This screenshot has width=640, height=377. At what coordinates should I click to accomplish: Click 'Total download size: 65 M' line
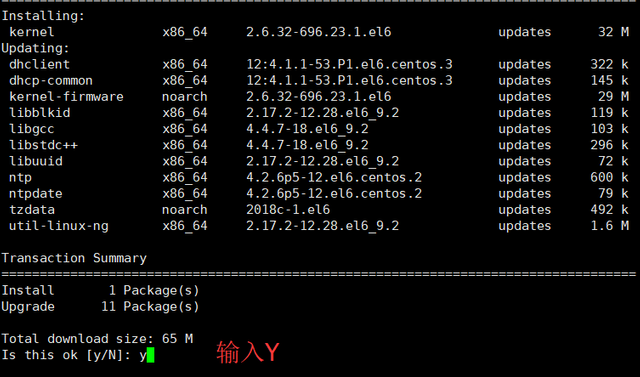(97, 339)
